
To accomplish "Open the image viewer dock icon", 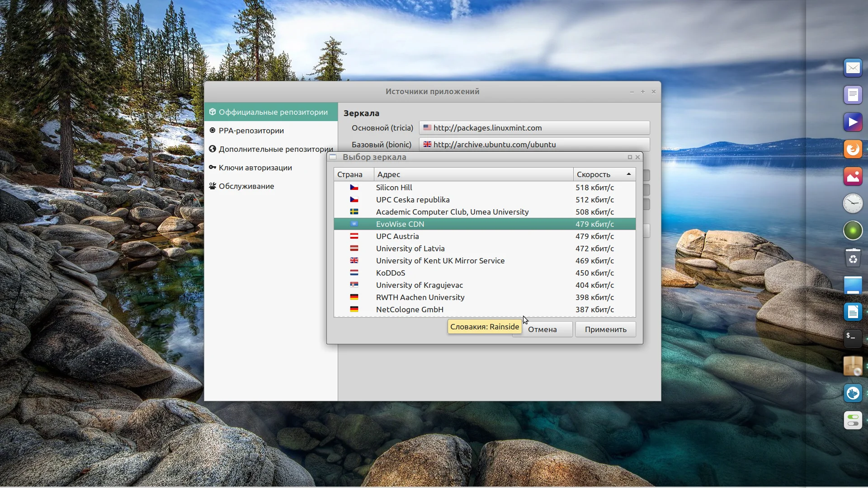I will pos(853,176).
